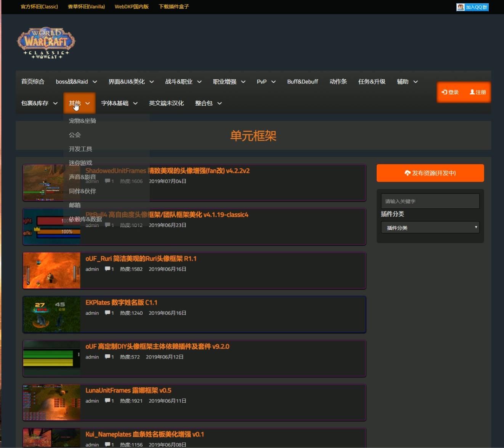Expand boss战&Raid dropdown menu
The width and height of the screenshot is (504, 448).
76,82
